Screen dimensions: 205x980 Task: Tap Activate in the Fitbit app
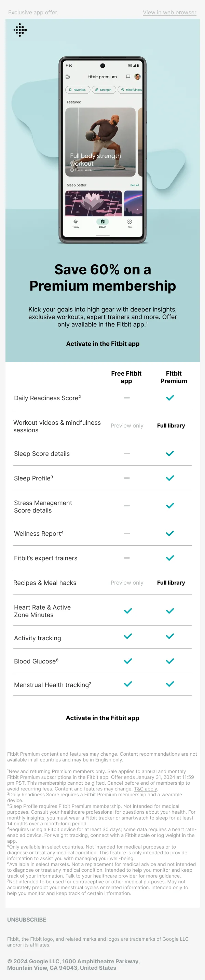pyautogui.click(x=102, y=344)
